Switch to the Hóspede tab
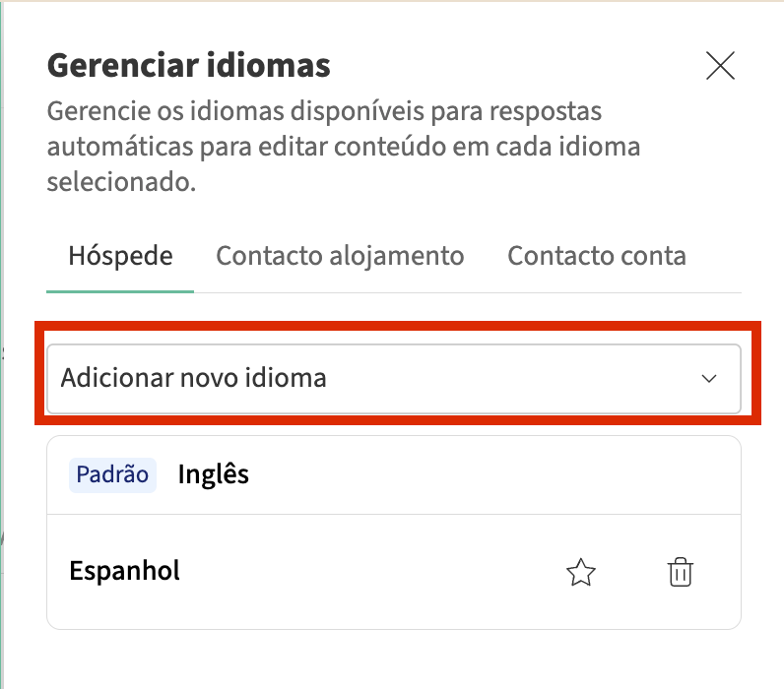Viewport: 784px width, 689px height. [x=120, y=257]
